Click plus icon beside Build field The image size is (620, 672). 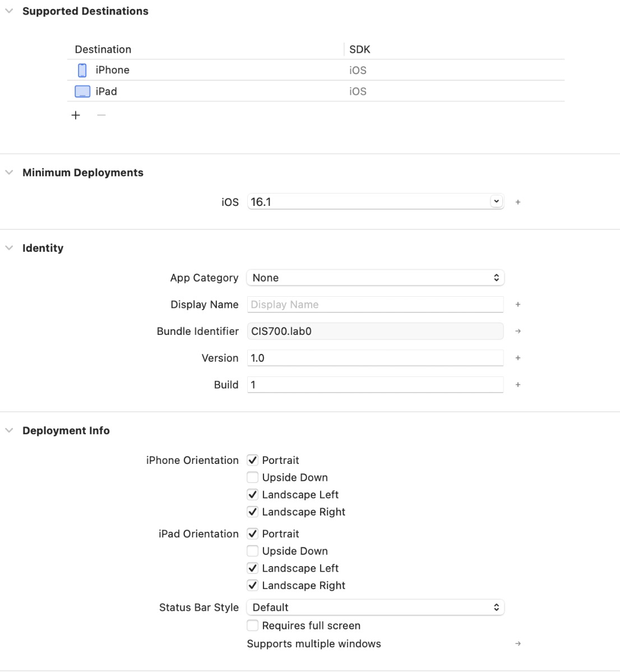coord(518,385)
